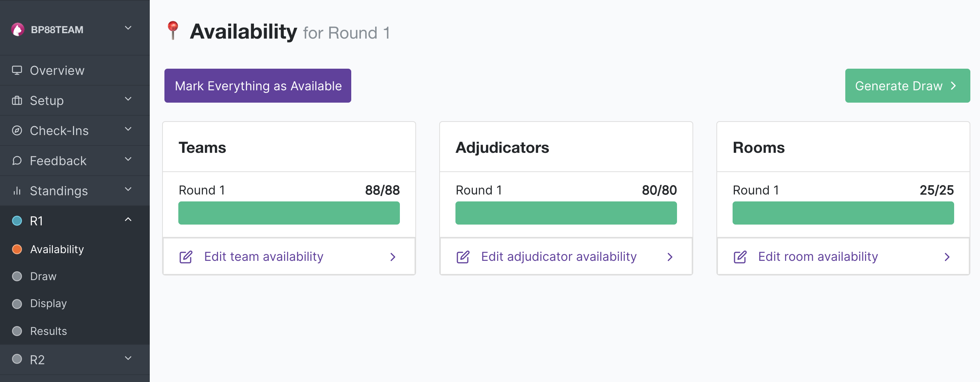This screenshot has width=980, height=382.
Task: Click the Setup briefcase icon
Action: [17, 100]
